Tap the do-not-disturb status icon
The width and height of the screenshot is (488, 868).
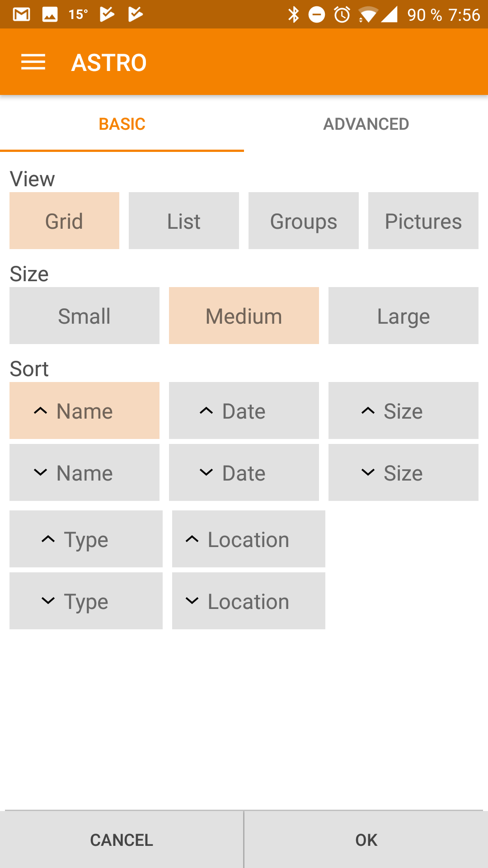(317, 14)
